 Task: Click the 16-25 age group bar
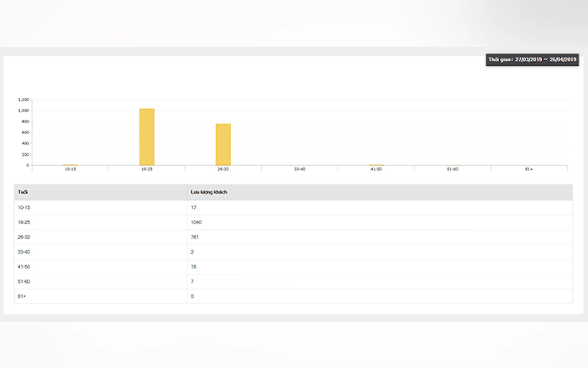tap(147, 137)
